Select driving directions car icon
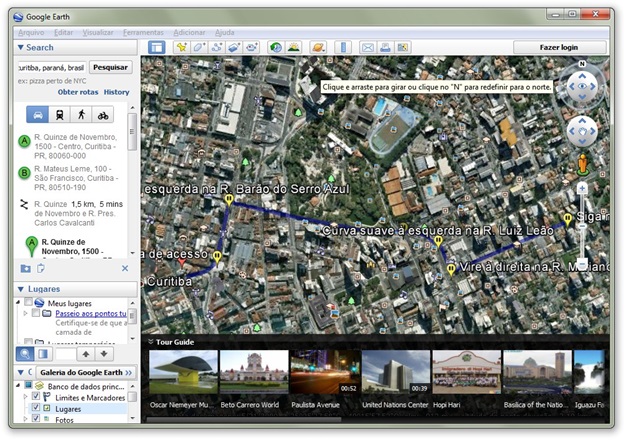 (38, 115)
